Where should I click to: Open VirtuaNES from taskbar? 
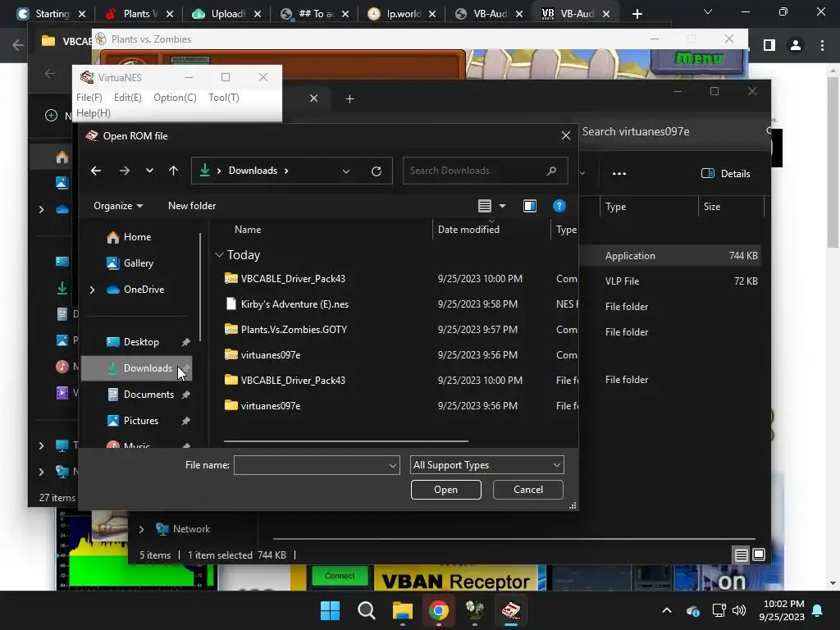pos(510,610)
